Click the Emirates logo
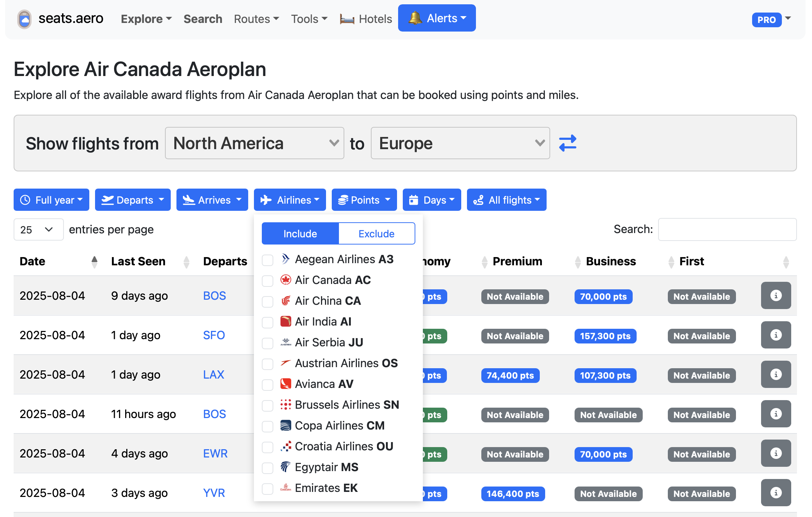This screenshot has height=517, width=812. [285, 488]
